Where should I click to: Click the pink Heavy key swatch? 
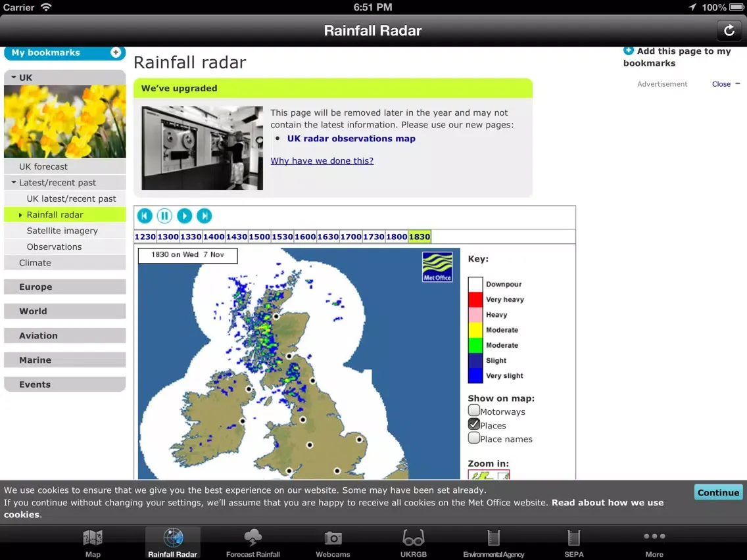point(475,315)
